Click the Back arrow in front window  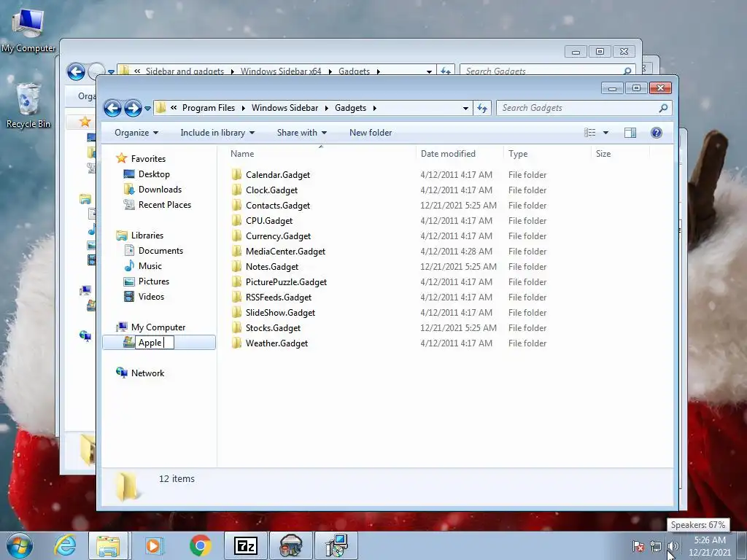[113, 108]
